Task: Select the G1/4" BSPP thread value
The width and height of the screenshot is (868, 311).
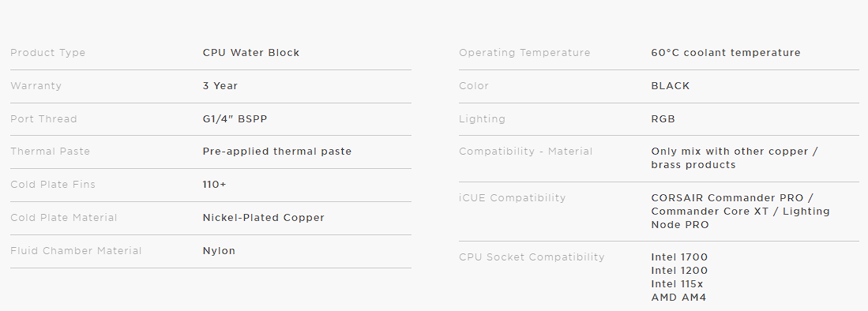Action: [x=235, y=119]
